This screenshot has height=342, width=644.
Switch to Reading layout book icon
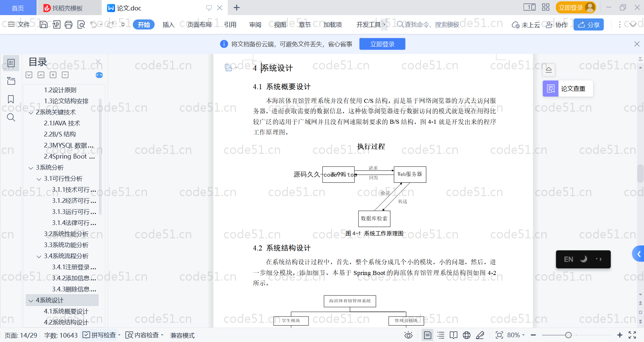point(453,335)
